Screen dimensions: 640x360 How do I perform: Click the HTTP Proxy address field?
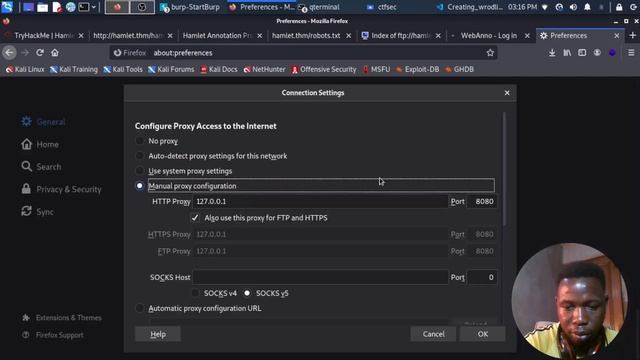pyautogui.click(x=320, y=202)
